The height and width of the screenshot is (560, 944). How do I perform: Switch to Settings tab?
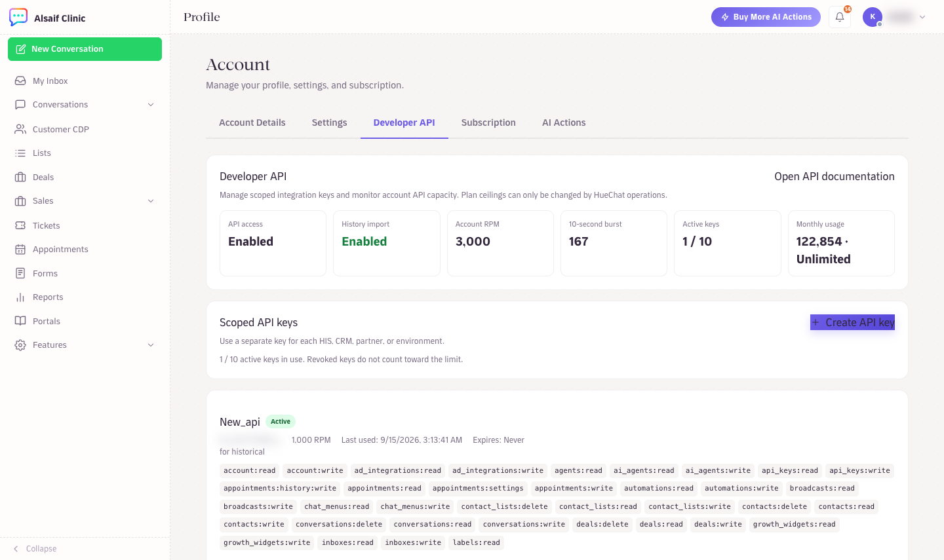coord(330,122)
